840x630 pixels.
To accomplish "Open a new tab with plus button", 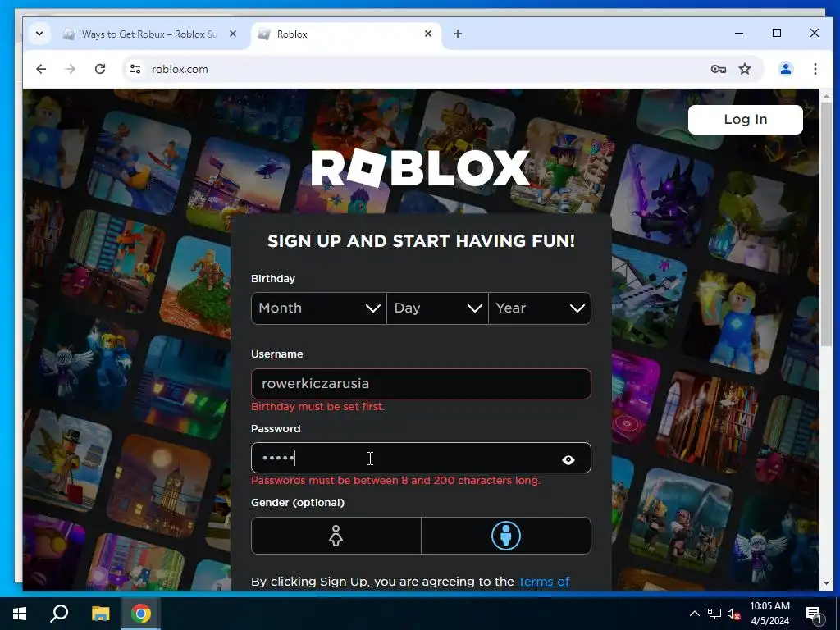I will tap(458, 34).
